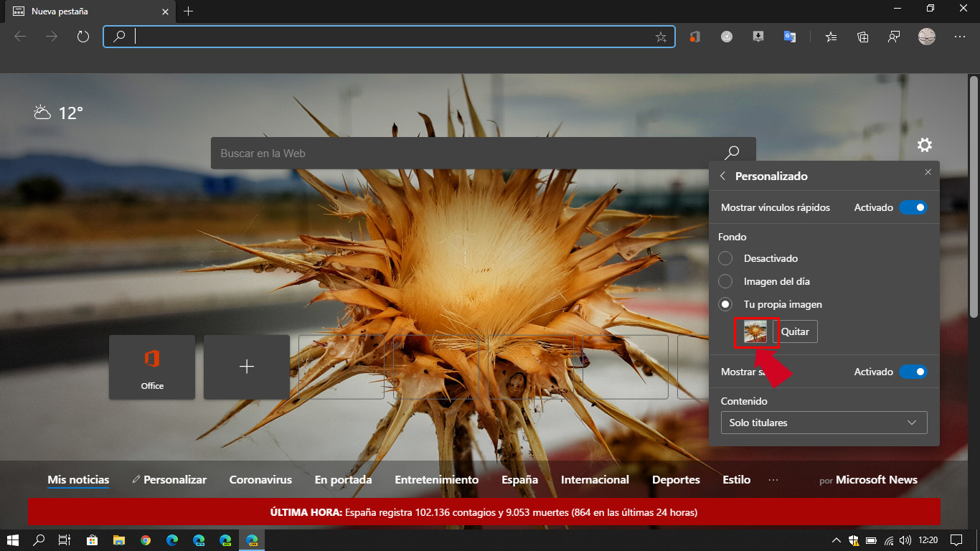This screenshot has height=551, width=980.
Task: Open the Solo titulares content dropdown
Action: point(824,423)
